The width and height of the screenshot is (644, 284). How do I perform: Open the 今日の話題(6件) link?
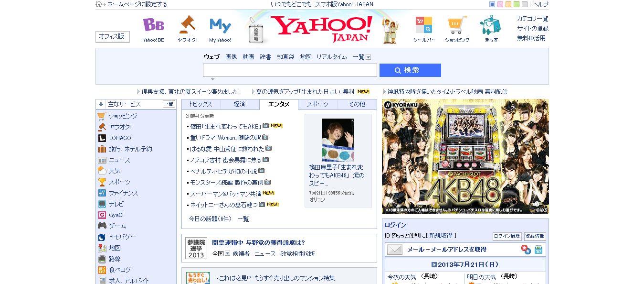(x=210, y=219)
